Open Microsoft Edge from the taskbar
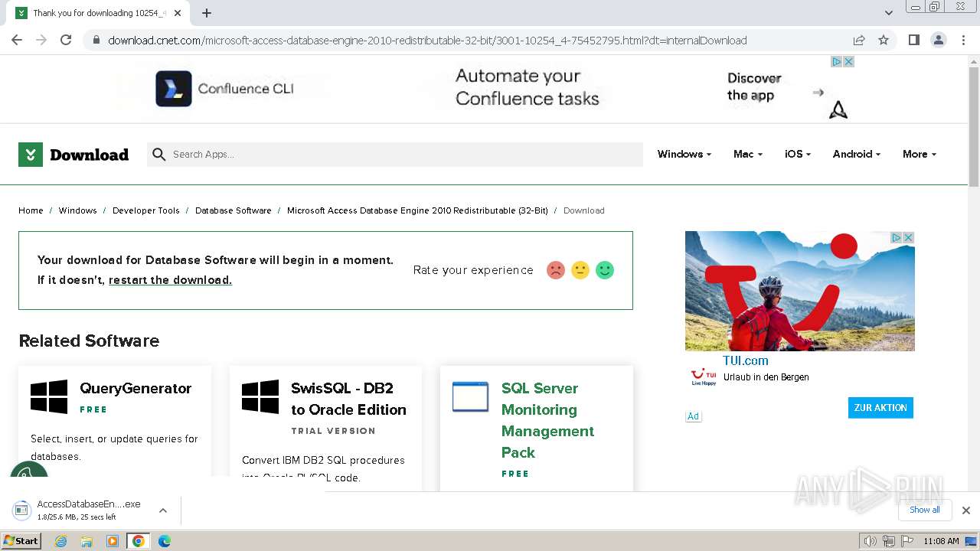Viewport: 980px width, 551px height. pyautogui.click(x=164, y=541)
